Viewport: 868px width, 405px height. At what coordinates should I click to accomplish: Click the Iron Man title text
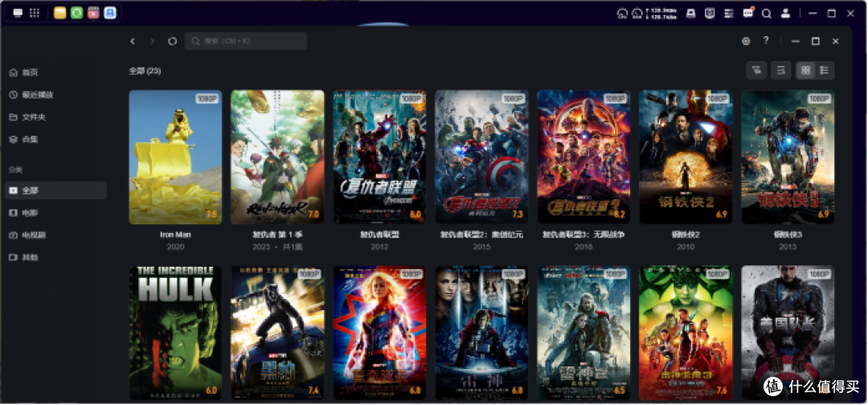coord(175,235)
